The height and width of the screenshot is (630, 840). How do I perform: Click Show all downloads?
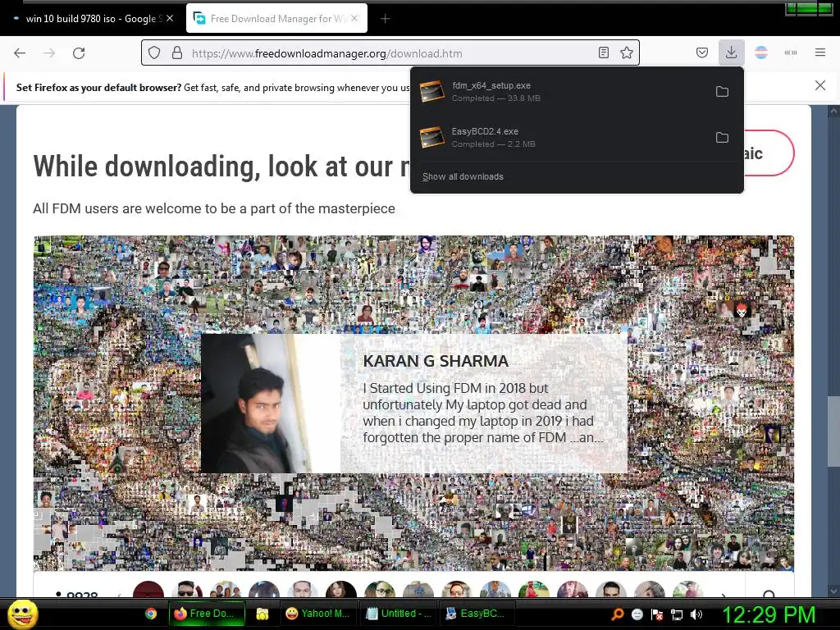click(463, 177)
